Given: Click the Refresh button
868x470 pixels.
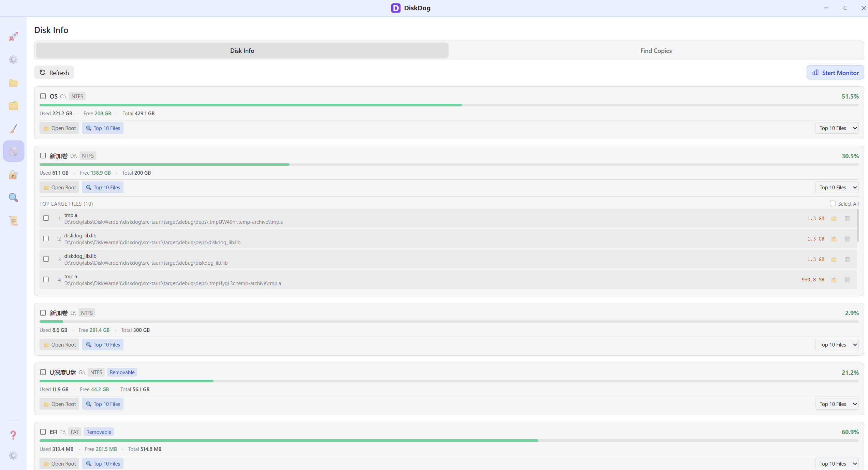Looking at the screenshot, I should coord(54,73).
